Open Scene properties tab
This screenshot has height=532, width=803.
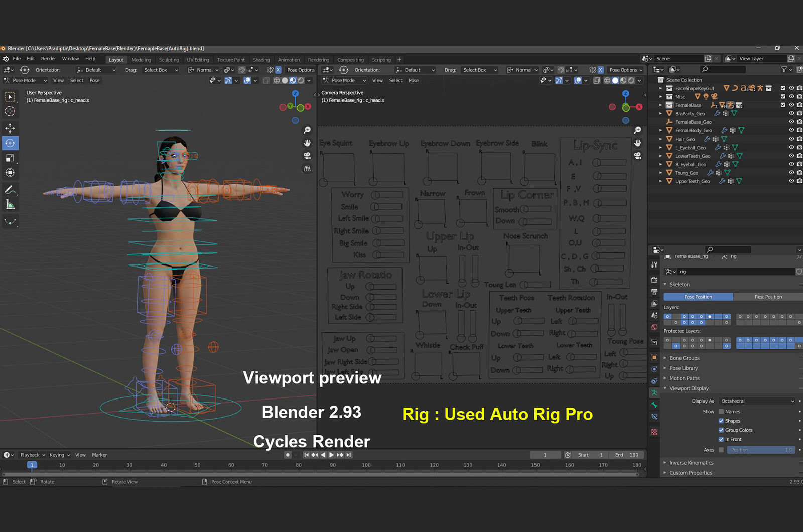pyautogui.click(x=654, y=315)
